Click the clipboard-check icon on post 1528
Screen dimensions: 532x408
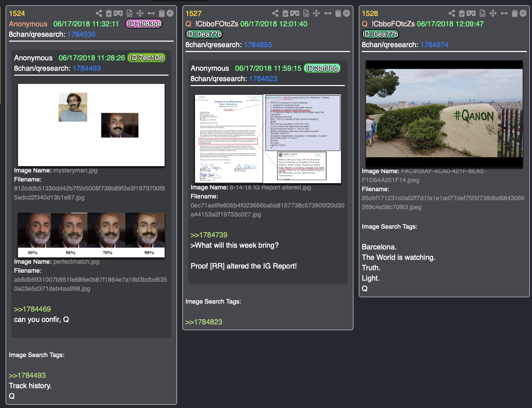click(462, 14)
